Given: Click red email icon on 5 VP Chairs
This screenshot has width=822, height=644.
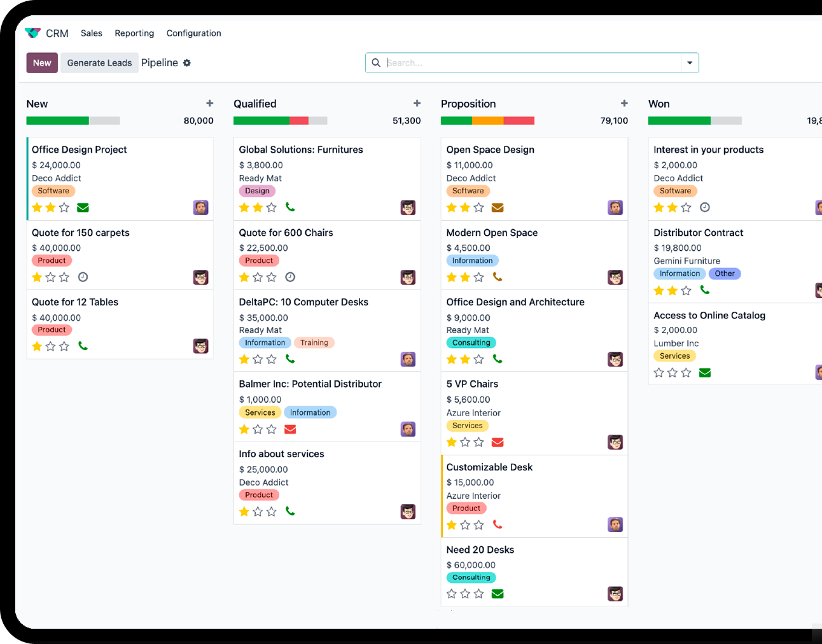Looking at the screenshot, I should click(x=498, y=442).
